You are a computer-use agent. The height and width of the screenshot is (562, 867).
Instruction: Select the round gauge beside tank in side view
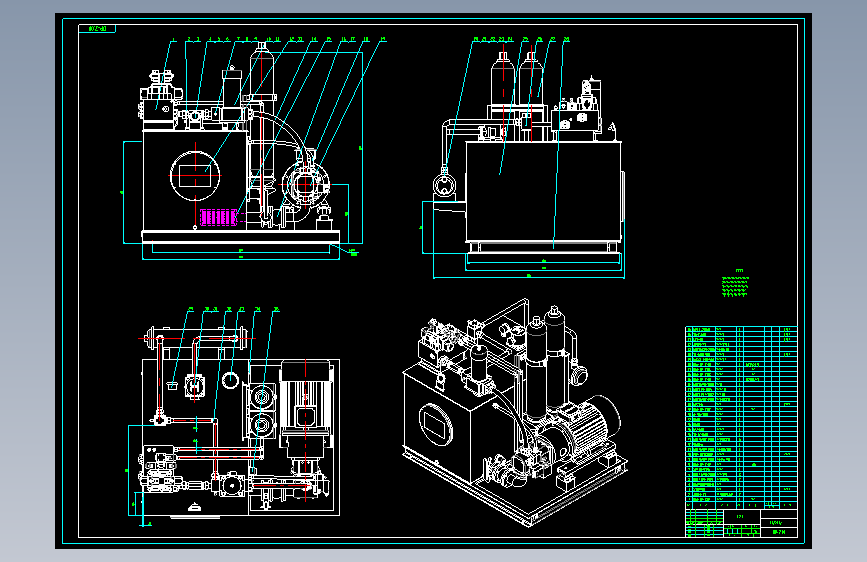coord(443,185)
